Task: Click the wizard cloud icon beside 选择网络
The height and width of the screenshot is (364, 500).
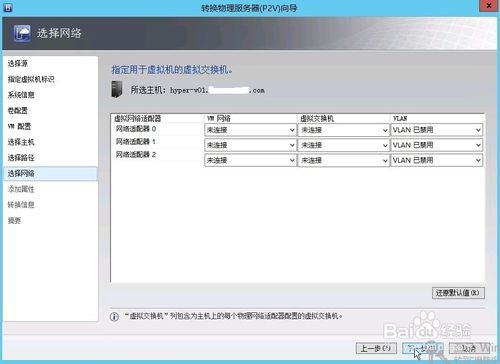Action: 22,33
